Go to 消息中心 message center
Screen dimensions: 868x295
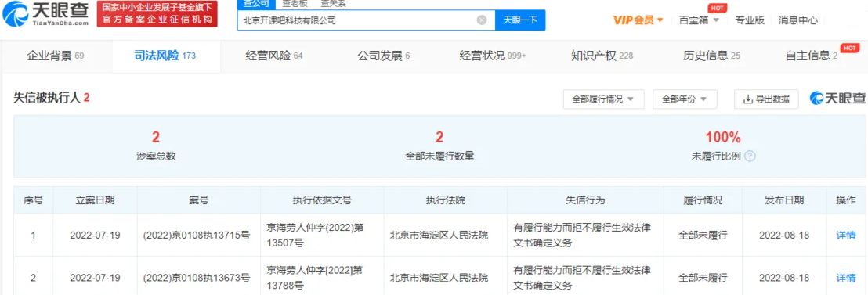[797, 20]
